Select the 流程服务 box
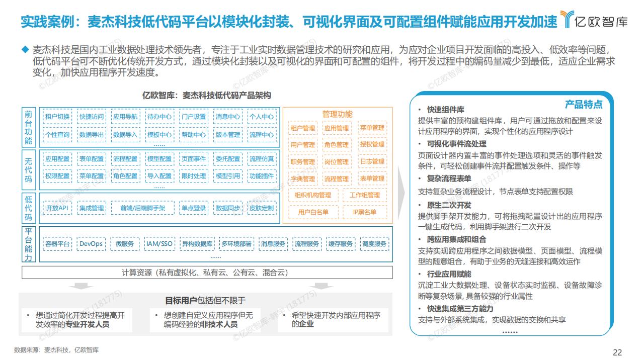 (307, 244)
